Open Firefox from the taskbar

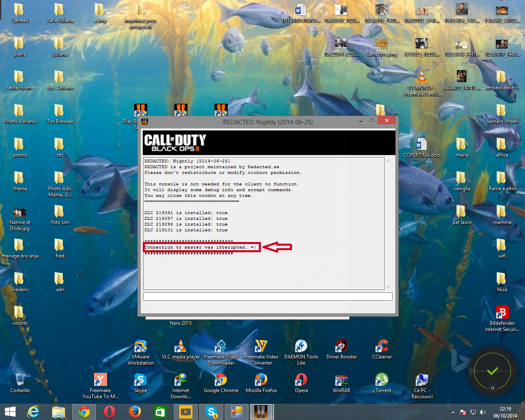click(135, 412)
